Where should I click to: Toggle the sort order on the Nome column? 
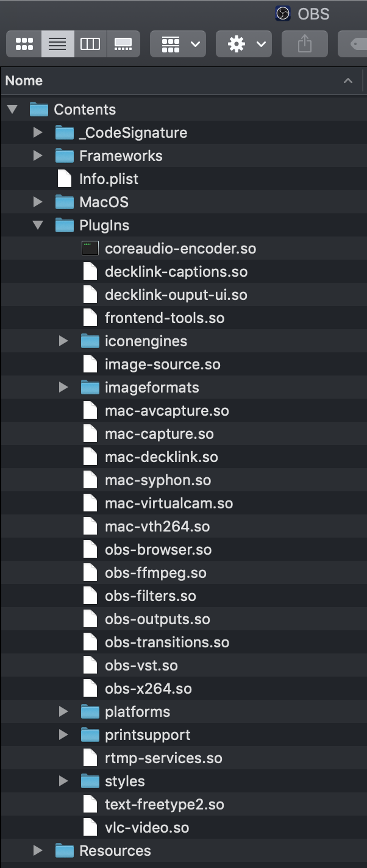pos(347,80)
